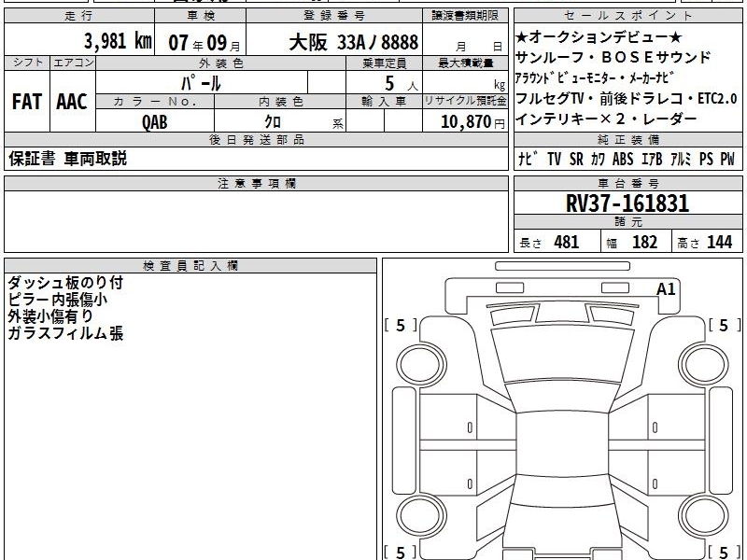Click SR sunroof equipment code
Viewport: 747px width, 560px height.
coord(576,159)
